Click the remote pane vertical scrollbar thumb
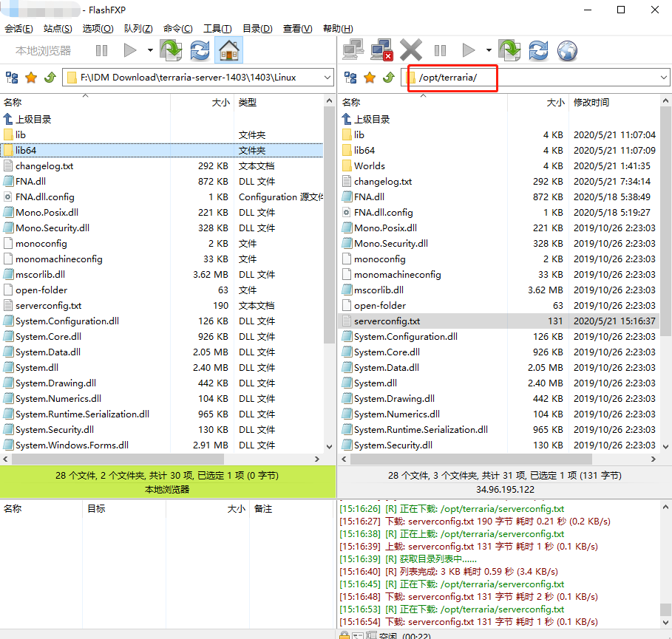Viewport: 672px width, 639px height. [x=665, y=222]
